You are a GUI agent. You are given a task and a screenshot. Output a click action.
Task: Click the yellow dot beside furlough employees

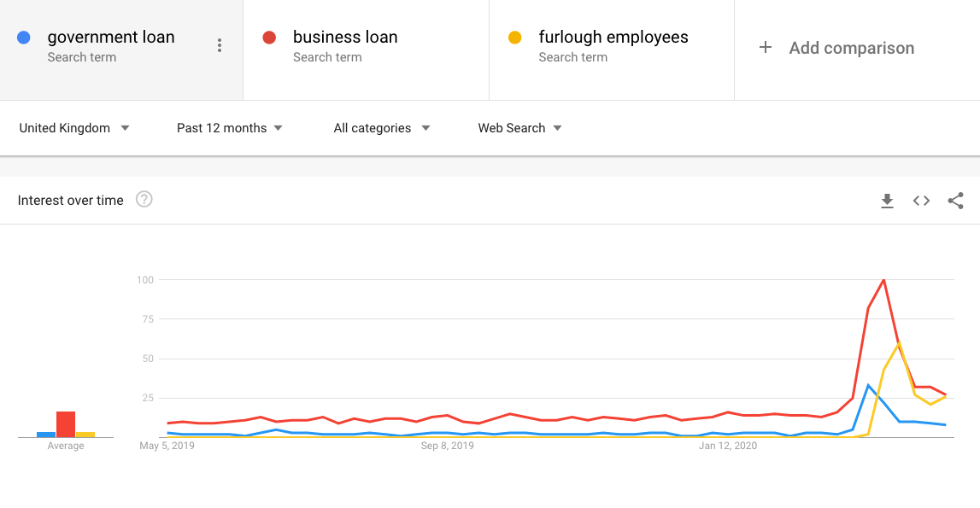(x=514, y=38)
